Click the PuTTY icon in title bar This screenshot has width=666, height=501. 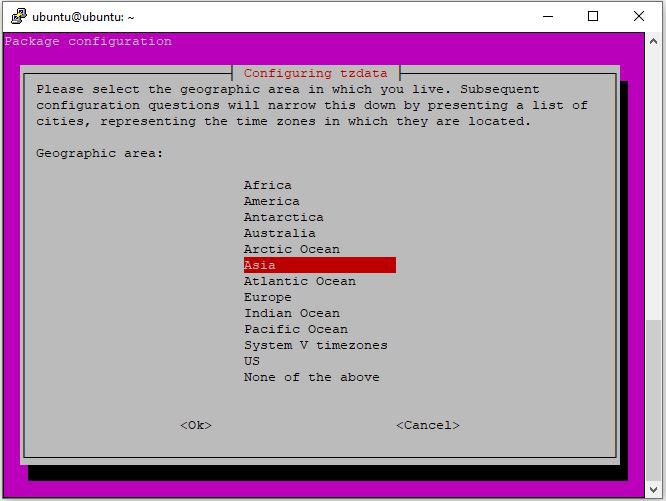coord(17,16)
